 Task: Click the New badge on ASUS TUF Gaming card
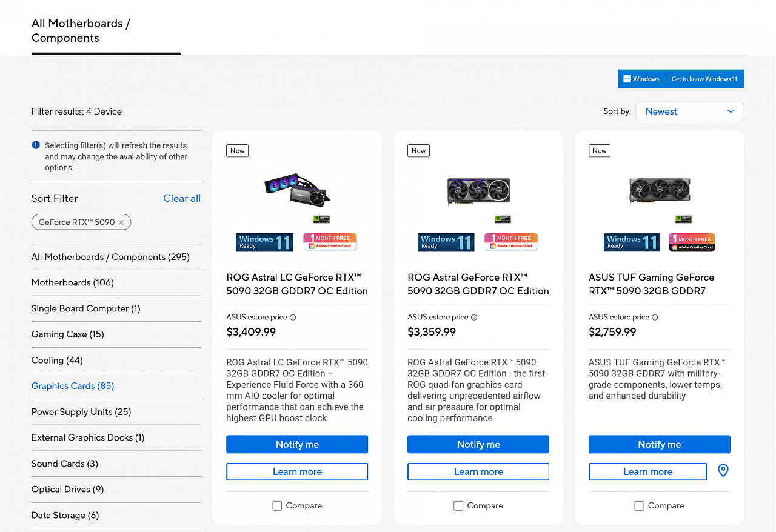click(600, 151)
